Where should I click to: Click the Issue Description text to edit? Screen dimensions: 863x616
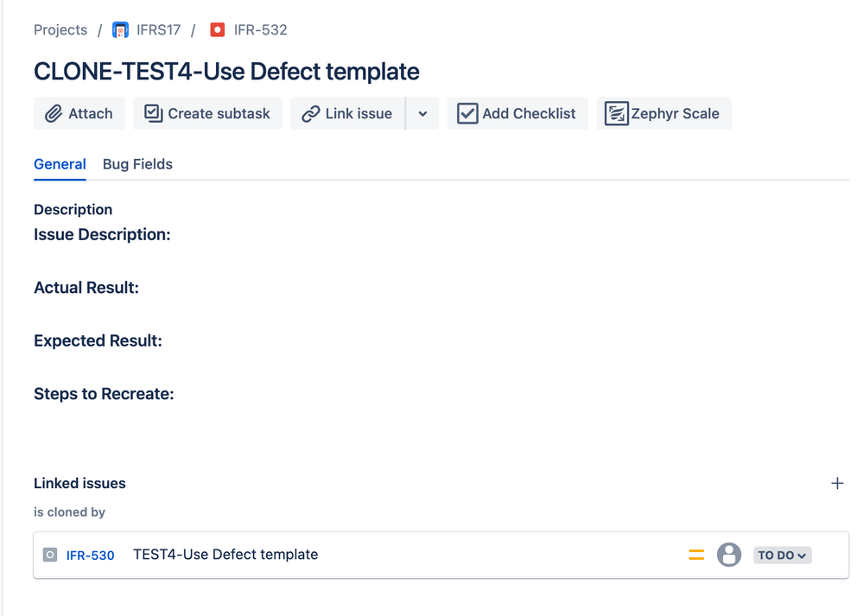(x=102, y=235)
